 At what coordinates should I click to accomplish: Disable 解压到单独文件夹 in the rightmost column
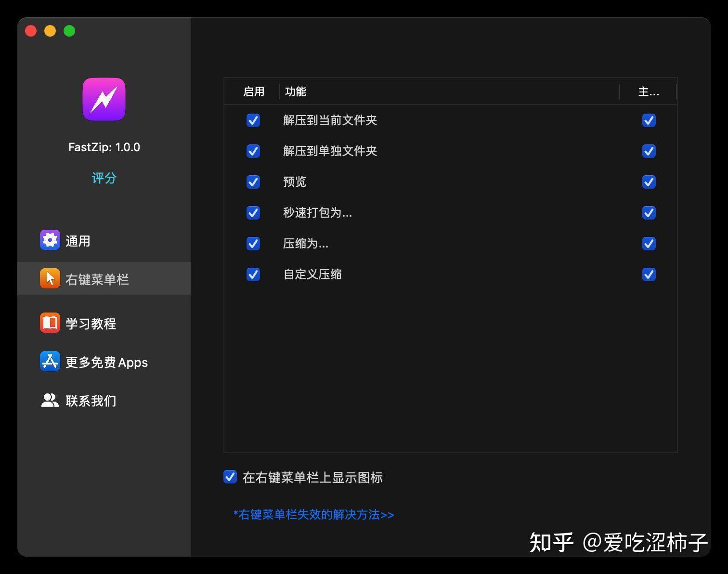point(649,151)
